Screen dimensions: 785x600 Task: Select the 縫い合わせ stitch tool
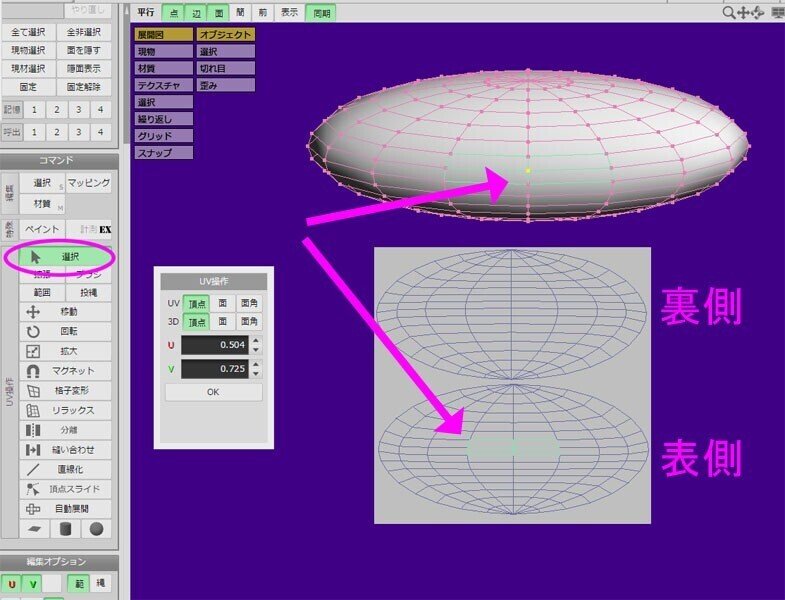click(x=66, y=450)
